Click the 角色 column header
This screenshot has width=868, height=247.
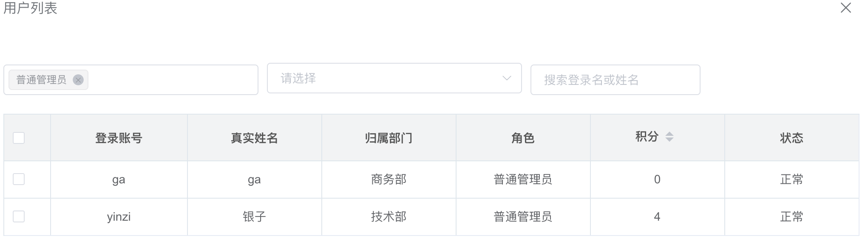click(523, 138)
